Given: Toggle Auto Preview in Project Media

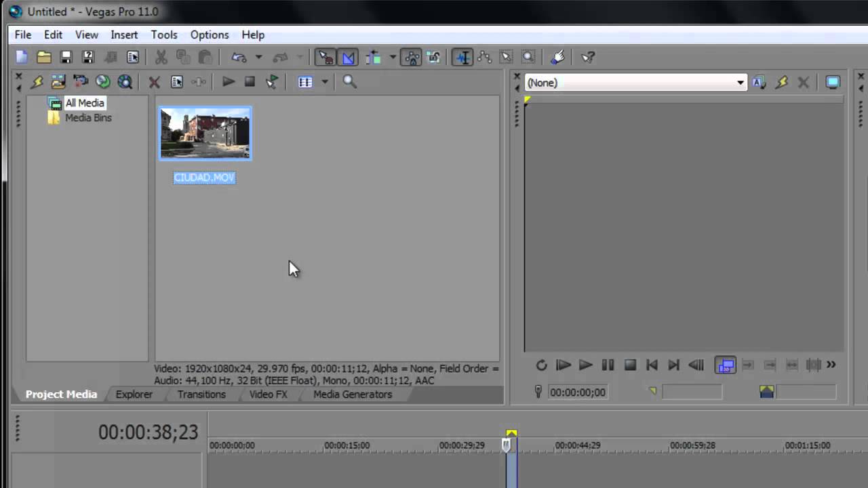Looking at the screenshot, I should click(272, 82).
